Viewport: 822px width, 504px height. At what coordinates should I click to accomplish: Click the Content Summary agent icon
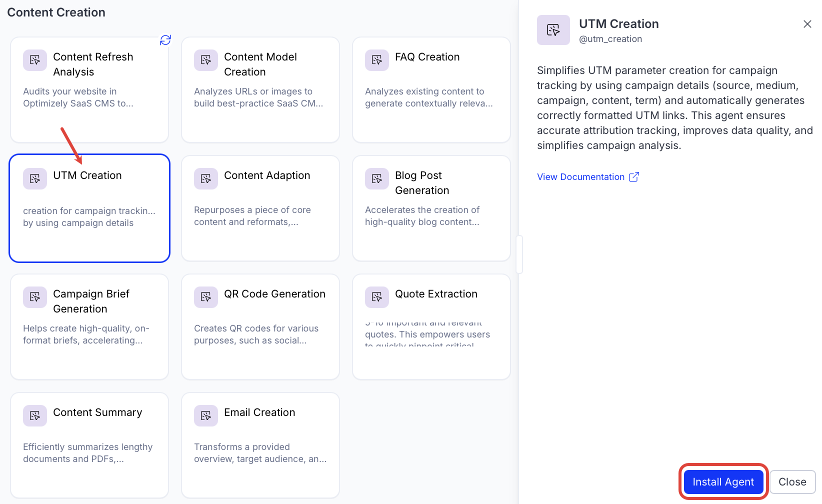(x=35, y=416)
